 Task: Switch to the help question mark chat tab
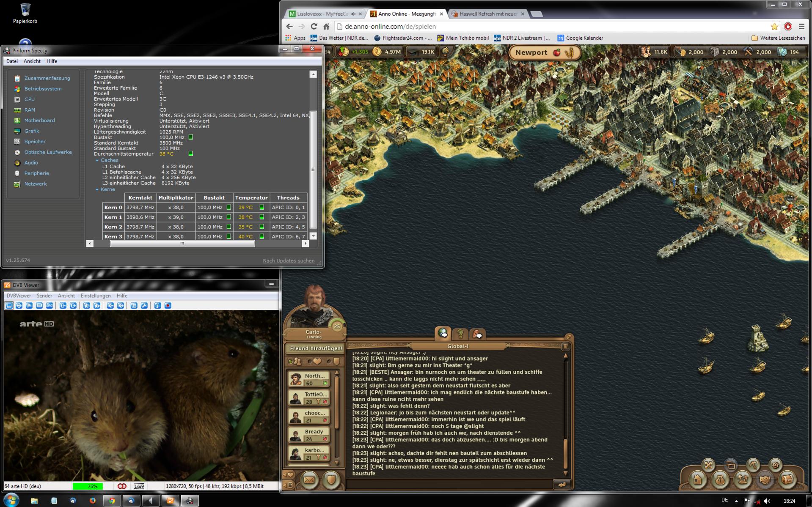[460, 334]
